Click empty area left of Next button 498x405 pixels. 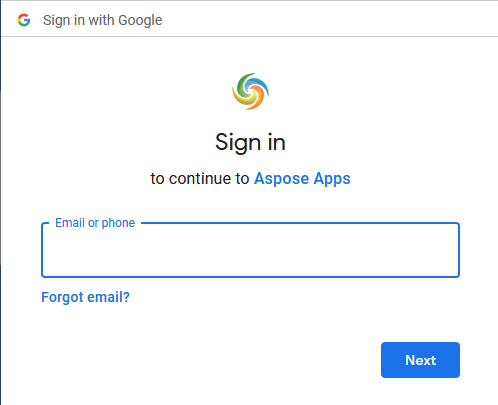pos(210,360)
